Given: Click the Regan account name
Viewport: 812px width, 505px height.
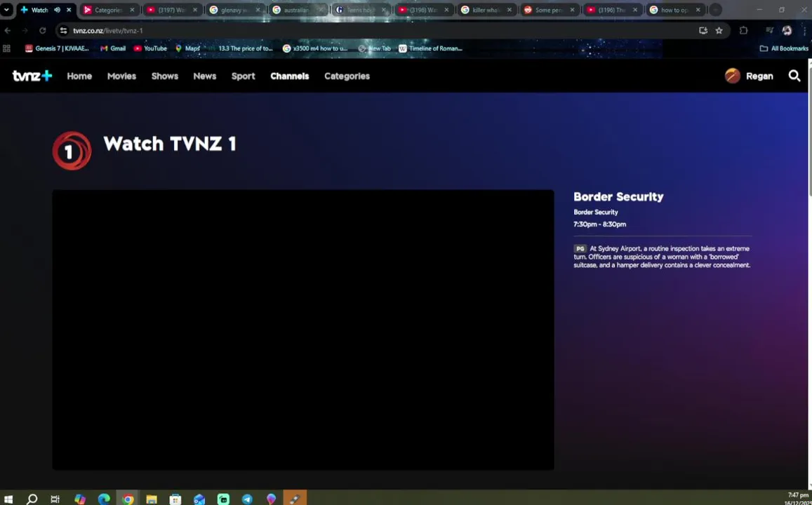Looking at the screenshot, I should pos(759,76).
